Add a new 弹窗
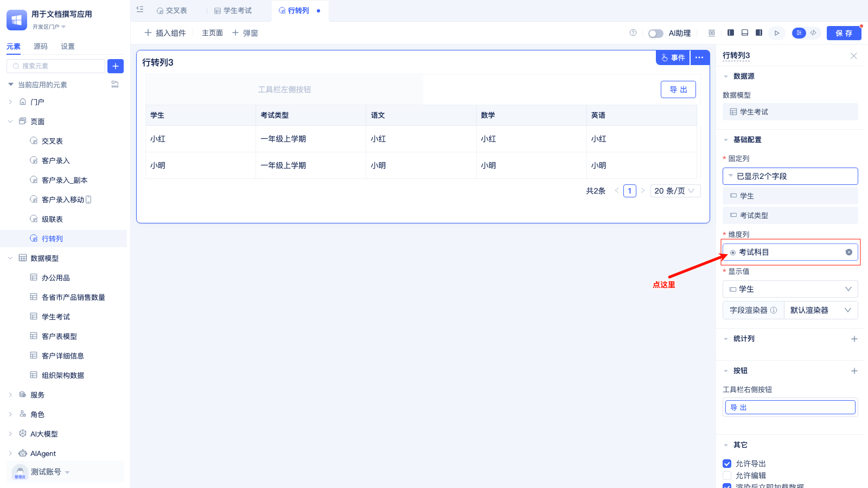This screenshot has width=868, height=488. [x=245, y=33]
